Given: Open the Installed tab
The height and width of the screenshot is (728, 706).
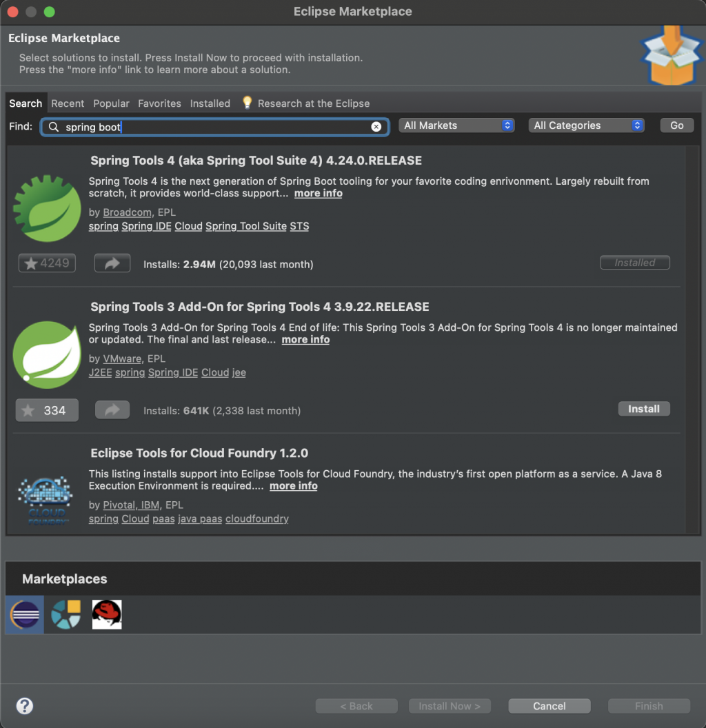Looking at the screenshot, I should (210, 103).
